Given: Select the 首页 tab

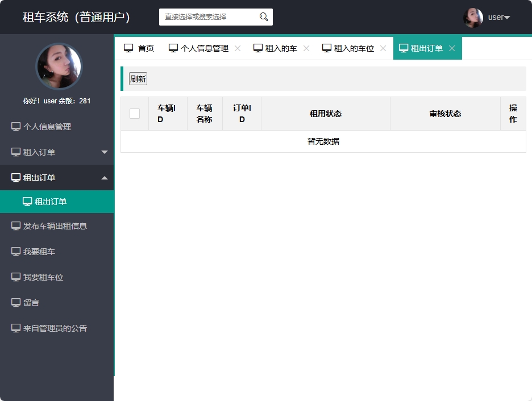Looking at the screenshot, I should click(x=140, y=48).
